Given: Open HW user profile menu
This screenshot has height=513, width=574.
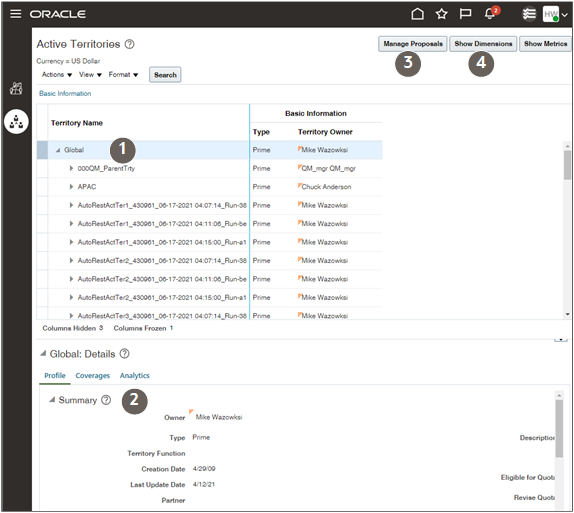Looking at the screenshot, I should (x=555, y=14).
